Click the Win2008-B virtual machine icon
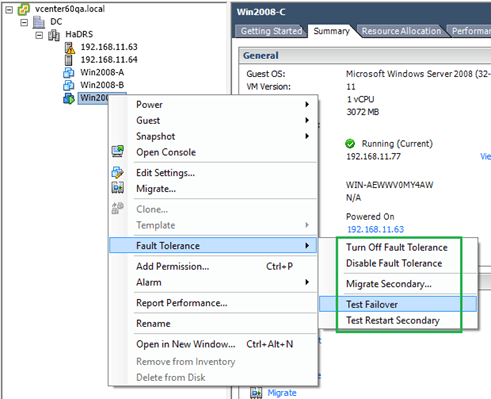The width and height of the screenshot is (491, 399). 69,85
